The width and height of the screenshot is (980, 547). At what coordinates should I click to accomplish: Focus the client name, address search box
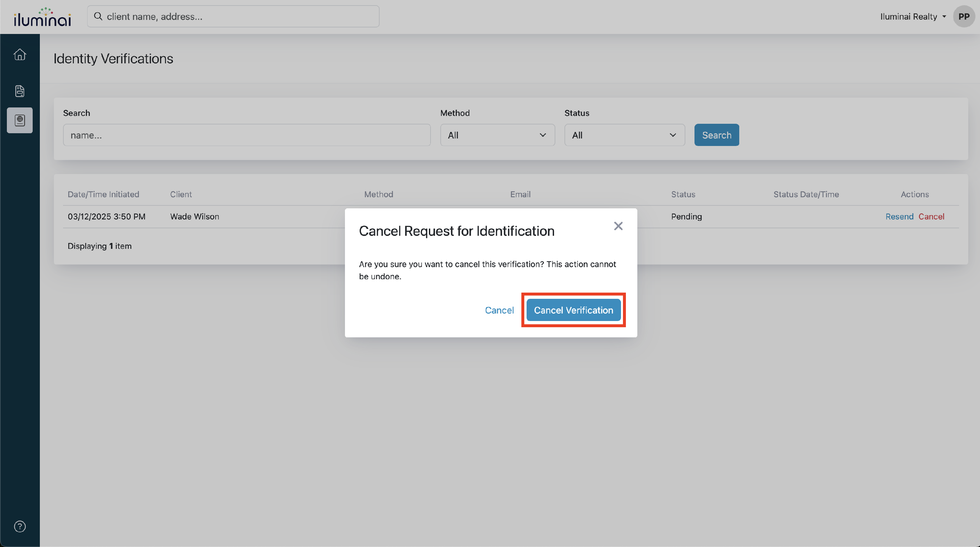pos(233,16)
